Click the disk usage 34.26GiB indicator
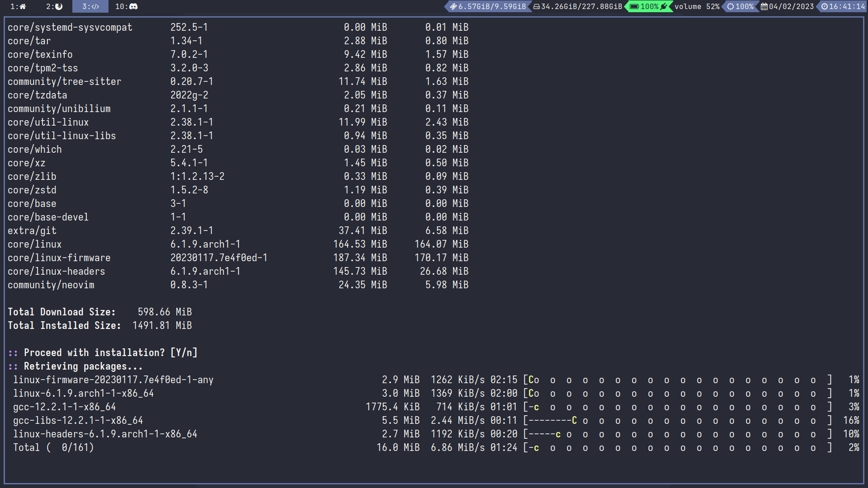868x488 pixels. click(x=578, y=6)
